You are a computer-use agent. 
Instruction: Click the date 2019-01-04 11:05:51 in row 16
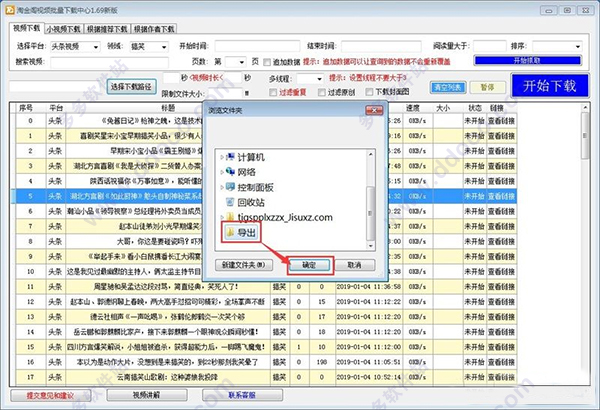[369, 362]
